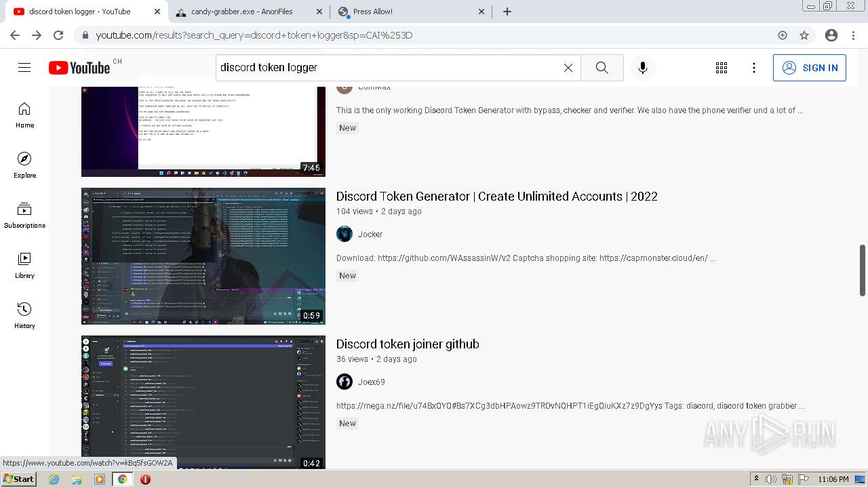This screenshot has width=868, height=488.
Task: Open the Discord token joiner github video title
Action: click(408, 344)
